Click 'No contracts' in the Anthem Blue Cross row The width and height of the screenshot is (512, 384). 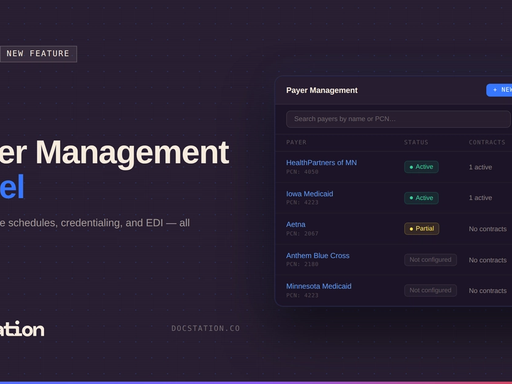(x=488, y=260)
